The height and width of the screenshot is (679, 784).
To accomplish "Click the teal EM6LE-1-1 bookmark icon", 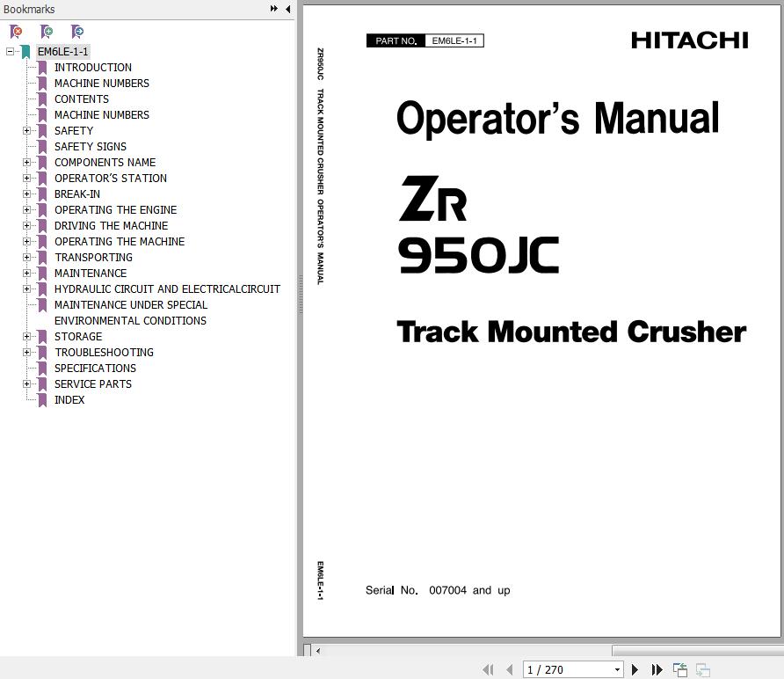I will click(25, 52).
